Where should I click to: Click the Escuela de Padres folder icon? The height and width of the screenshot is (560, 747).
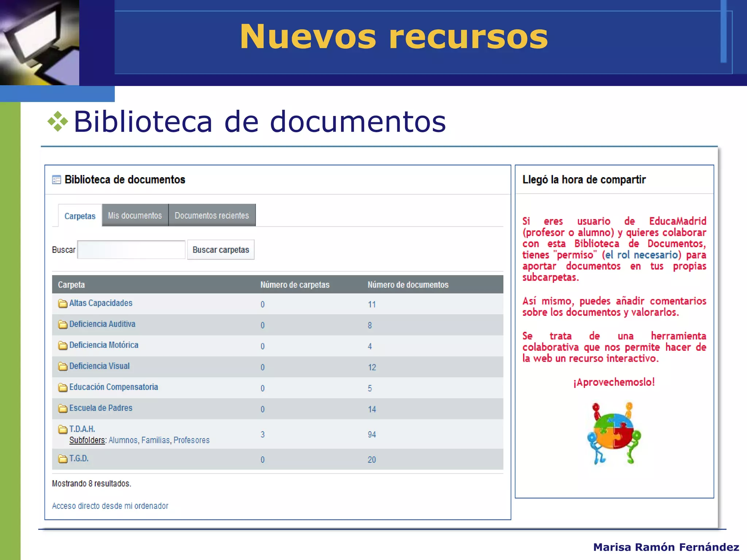click(x=63, y=408)
